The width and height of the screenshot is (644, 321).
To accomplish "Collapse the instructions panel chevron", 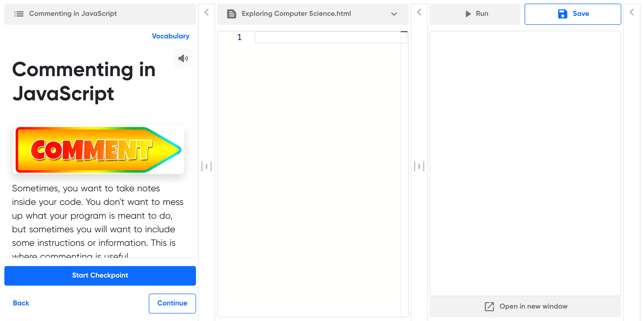I will pyautogui.click(x=206, y=13).
